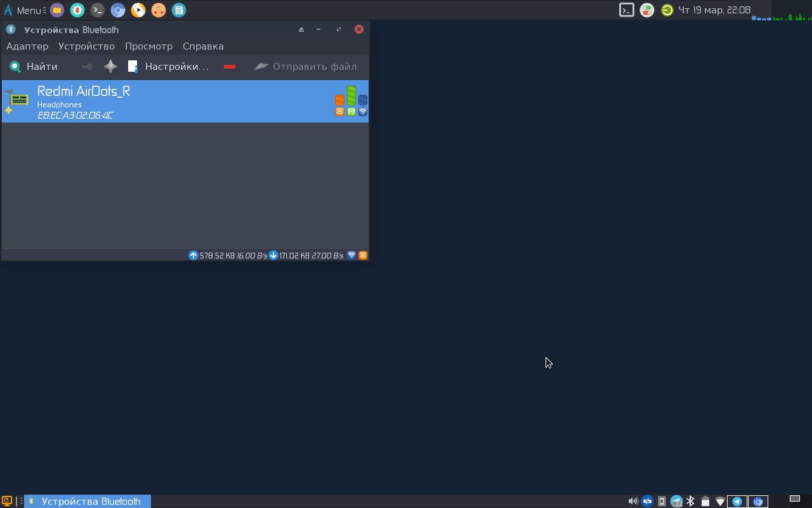Click green link quality icon under bar

pos(351,112)
